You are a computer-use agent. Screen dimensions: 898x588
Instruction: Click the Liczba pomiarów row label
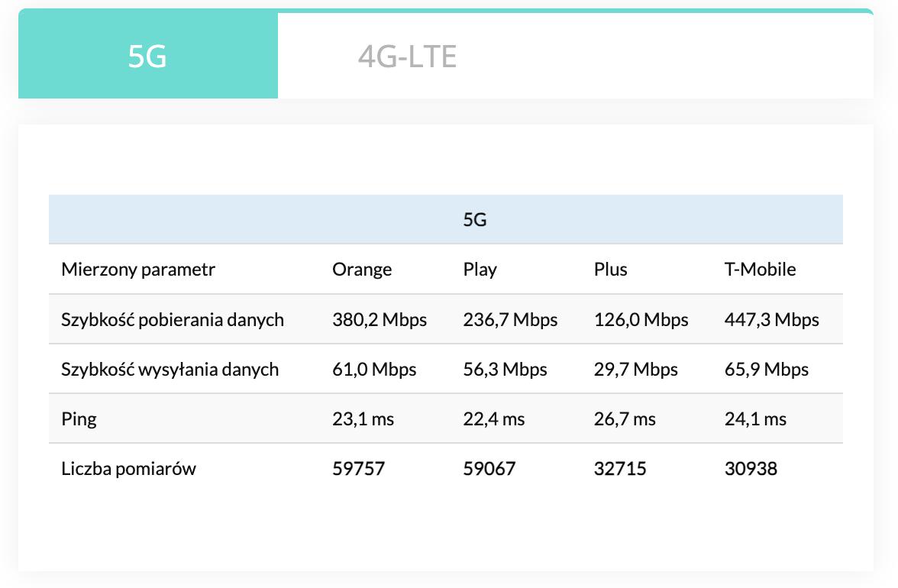(128, 468)
